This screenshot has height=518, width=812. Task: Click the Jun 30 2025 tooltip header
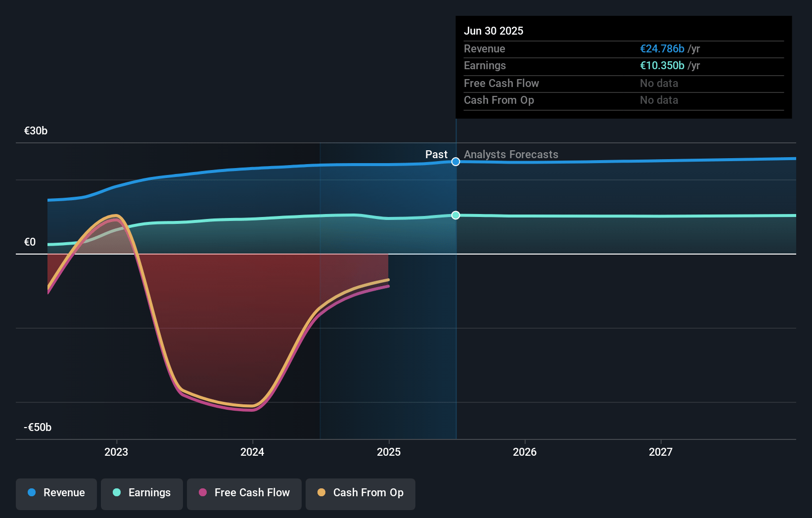[x=494, y=31]
